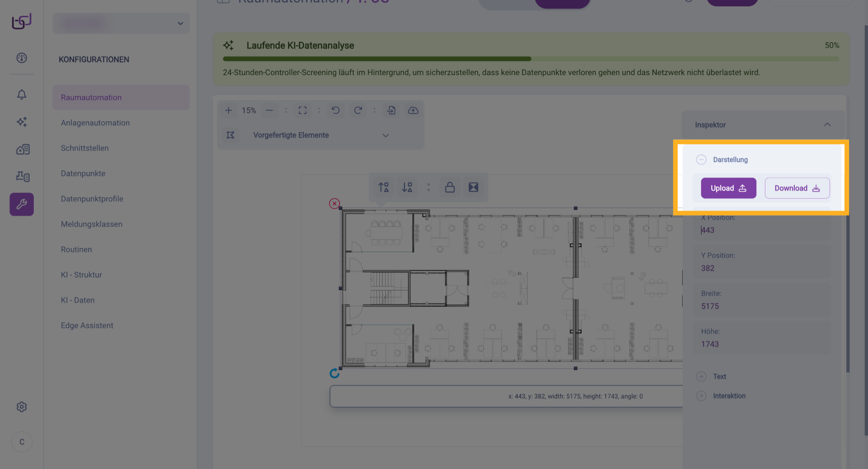Open Anlagenautomation configuration
Image resolution: width=868 pixels, height=469 pixels.
pyautogui.click(x=95, y=123)
